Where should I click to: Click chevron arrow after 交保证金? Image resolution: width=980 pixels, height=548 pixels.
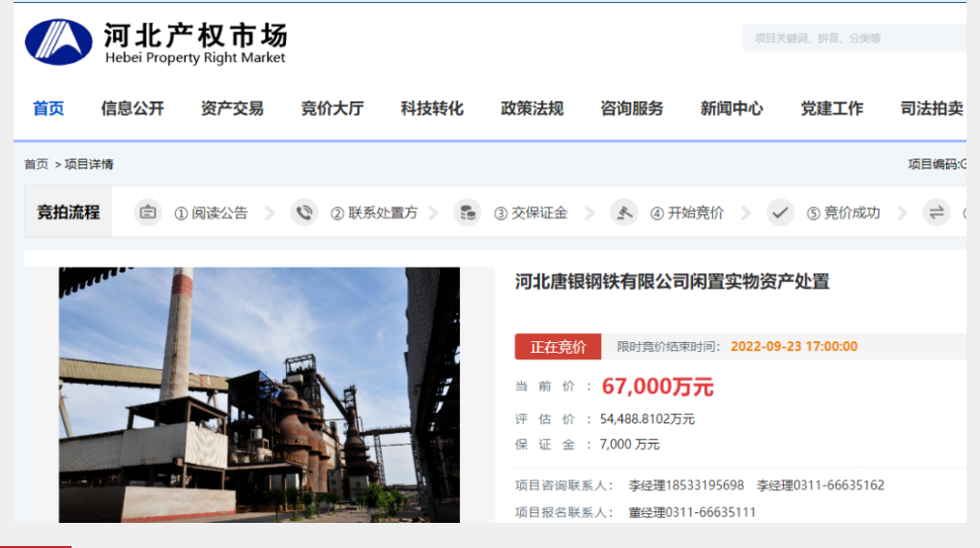tap(590, 213)
